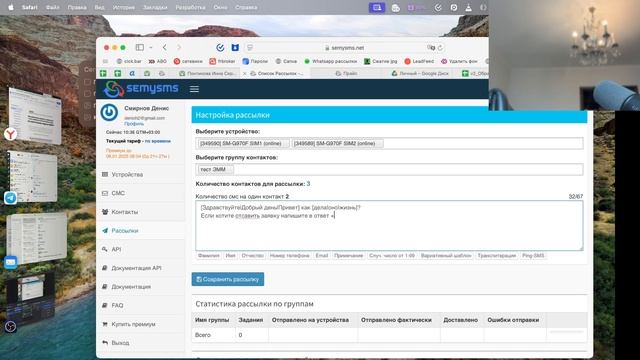
Task: Open the Canva bookmark
Action: 286,61
